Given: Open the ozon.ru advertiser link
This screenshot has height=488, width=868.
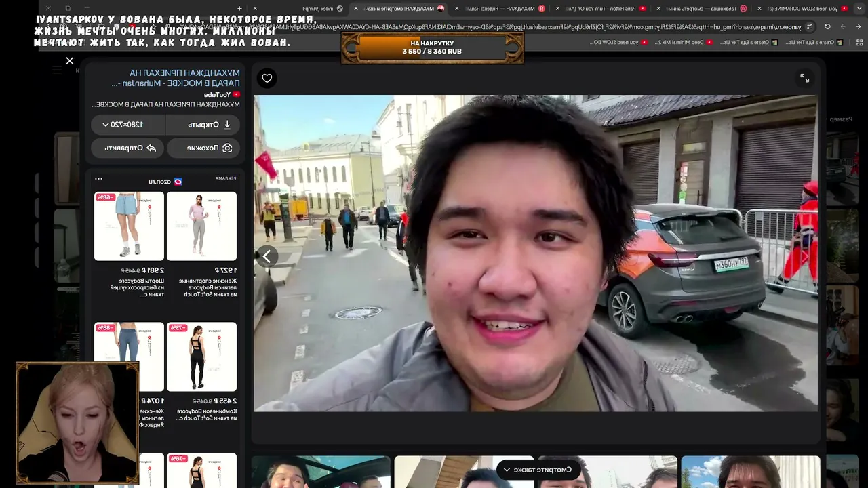Looking at the screenshot, I should 165,182.
